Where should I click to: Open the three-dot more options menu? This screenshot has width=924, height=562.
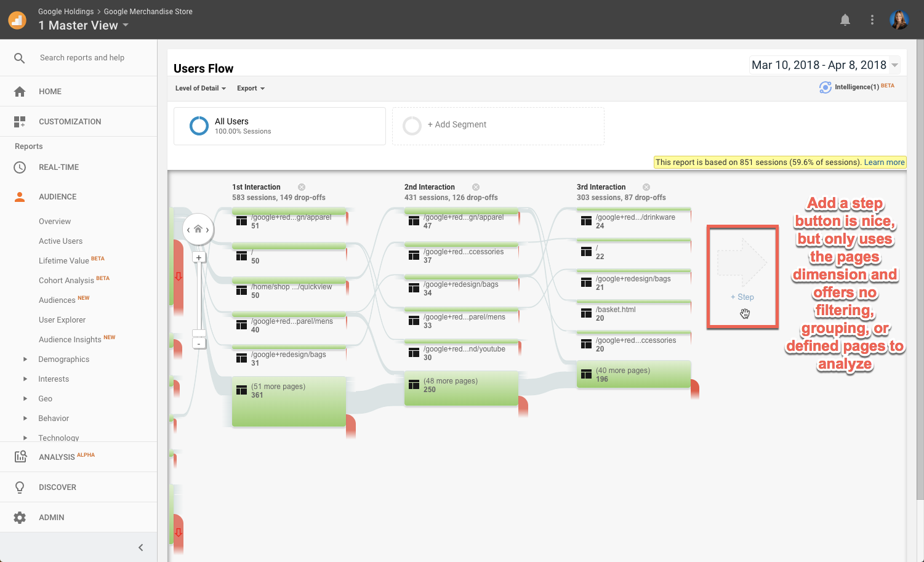pos(872,20)
